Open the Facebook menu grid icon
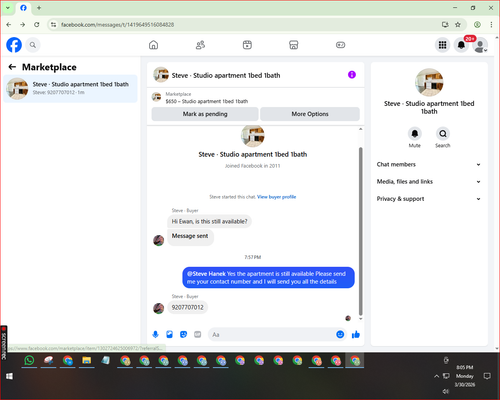The height and width of the screenshot is (400, 500). tap(442, 45)
